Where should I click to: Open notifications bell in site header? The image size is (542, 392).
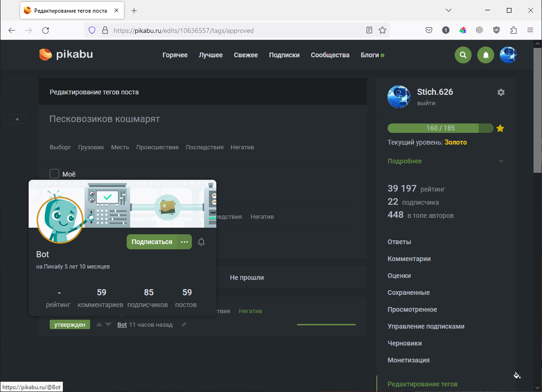[x=486, y=55]
